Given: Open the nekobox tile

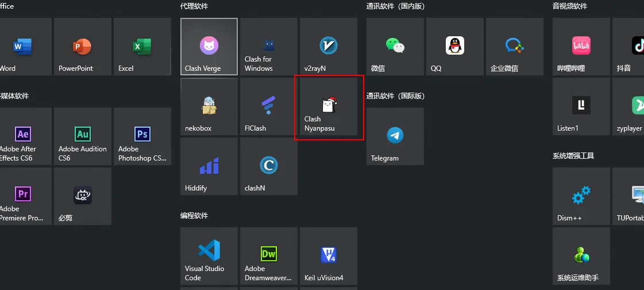Looking at the screenshot, I should click(x=209, y=106).
